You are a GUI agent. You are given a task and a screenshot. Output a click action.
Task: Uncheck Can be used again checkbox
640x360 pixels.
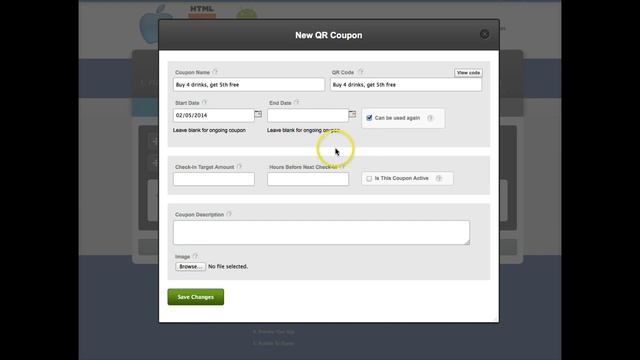coord(369,118)
